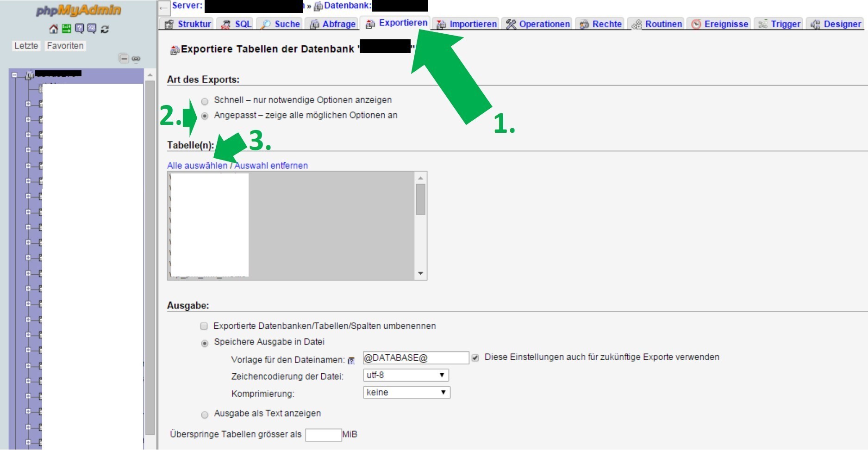Screen dimensions: 868x450
Task: Open the Operationen tab
Action: pos(537,24)
